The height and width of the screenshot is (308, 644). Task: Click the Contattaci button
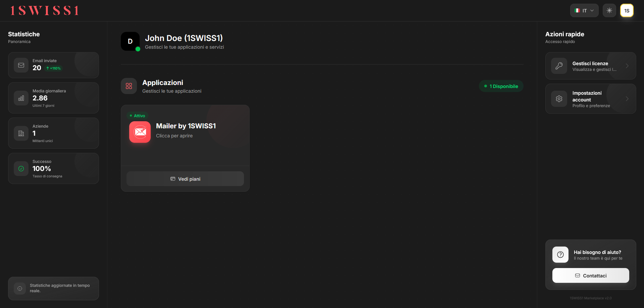click(x=591, y=275)
